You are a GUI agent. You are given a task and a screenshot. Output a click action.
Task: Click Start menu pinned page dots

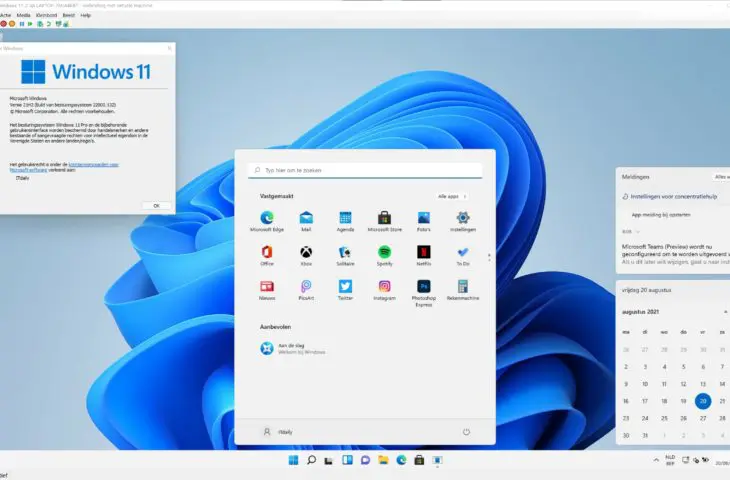click(489, 257)
